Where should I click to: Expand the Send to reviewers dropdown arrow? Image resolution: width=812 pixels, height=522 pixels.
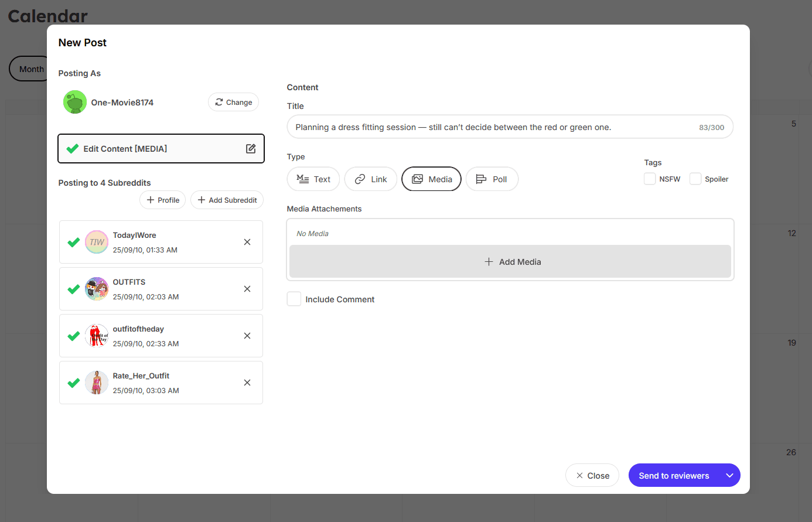(729, 475)
